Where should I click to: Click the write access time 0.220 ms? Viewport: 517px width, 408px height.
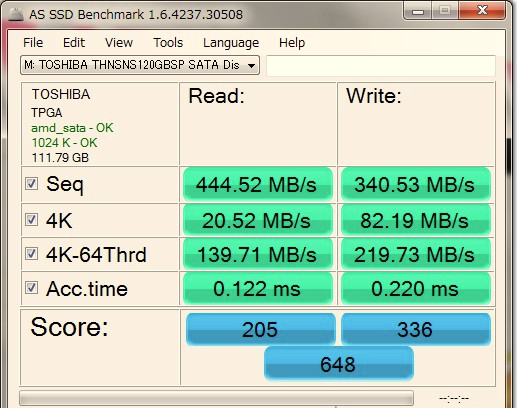416,288
